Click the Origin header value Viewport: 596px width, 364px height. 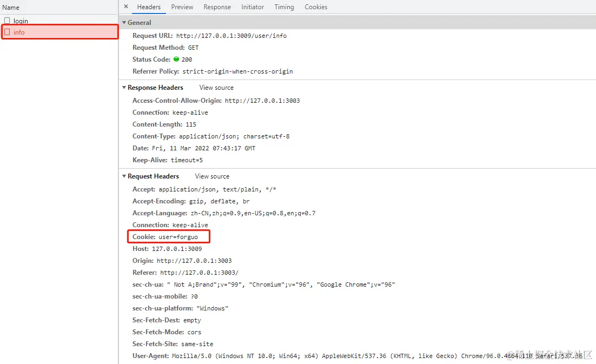pos(194,261)
